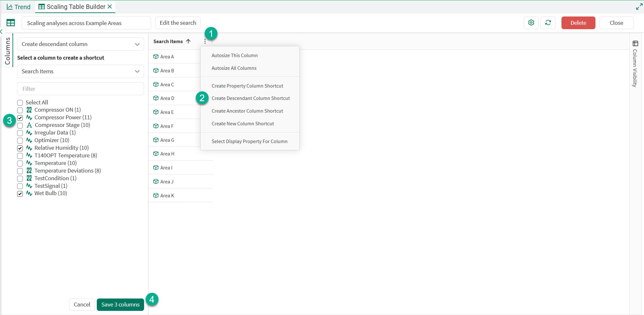The width and height of the screenshot is (644, 315).
Task: Open the Search Items column three-dot menu
Action: pyautogui.click(x=205, y=42)
